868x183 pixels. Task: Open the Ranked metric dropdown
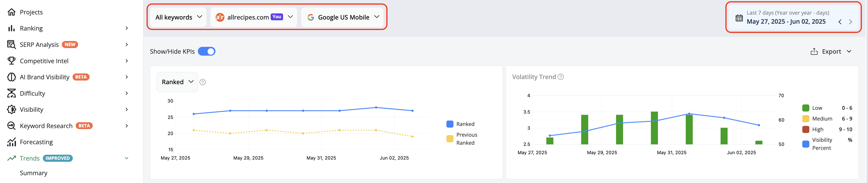click(x=177, y=82)
